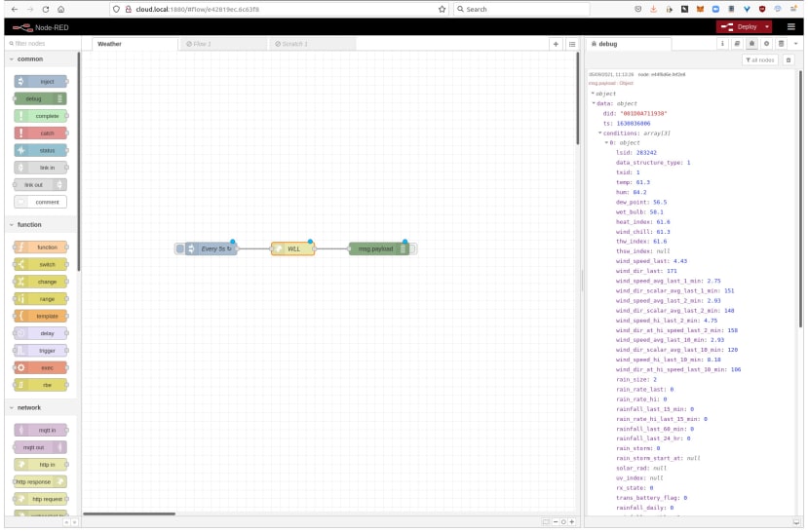Open the help book sidebar tab icon
Image resolution: width=808 pixels, height=532 pixels.
737,44
